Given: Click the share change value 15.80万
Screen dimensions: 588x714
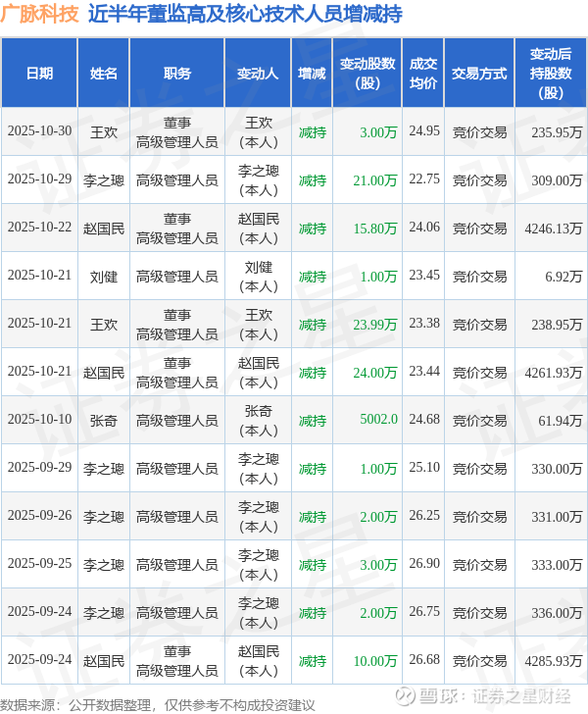Looking at the screenshot, I should (x=375, y=229).
